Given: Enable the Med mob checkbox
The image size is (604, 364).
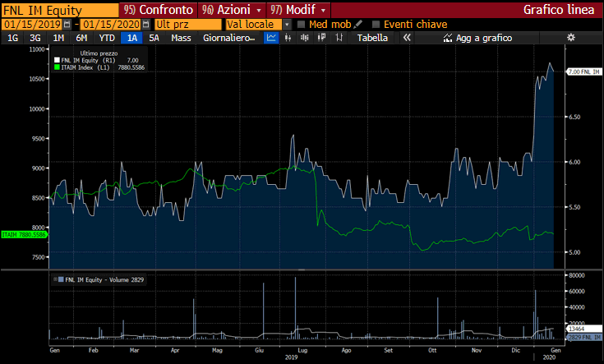Looking at the screenshot, I should pos(301,25).
